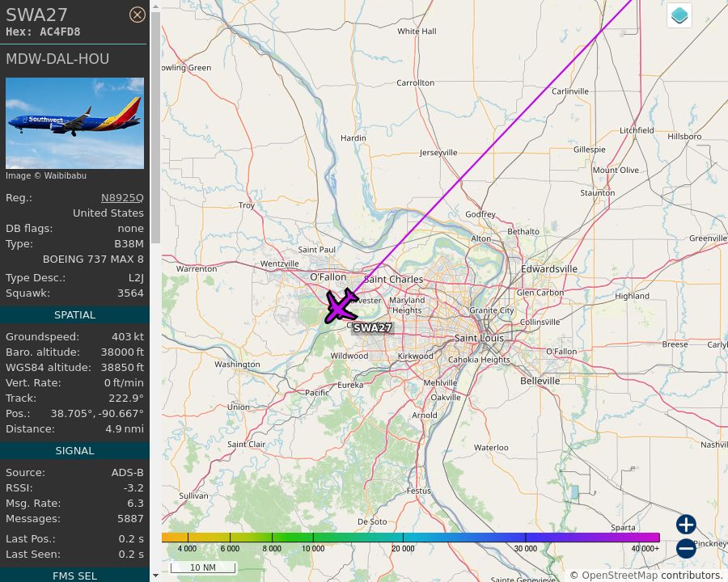The image size is (728, 582).
Task: Click the DB flags value none
Action: (130, 228)
